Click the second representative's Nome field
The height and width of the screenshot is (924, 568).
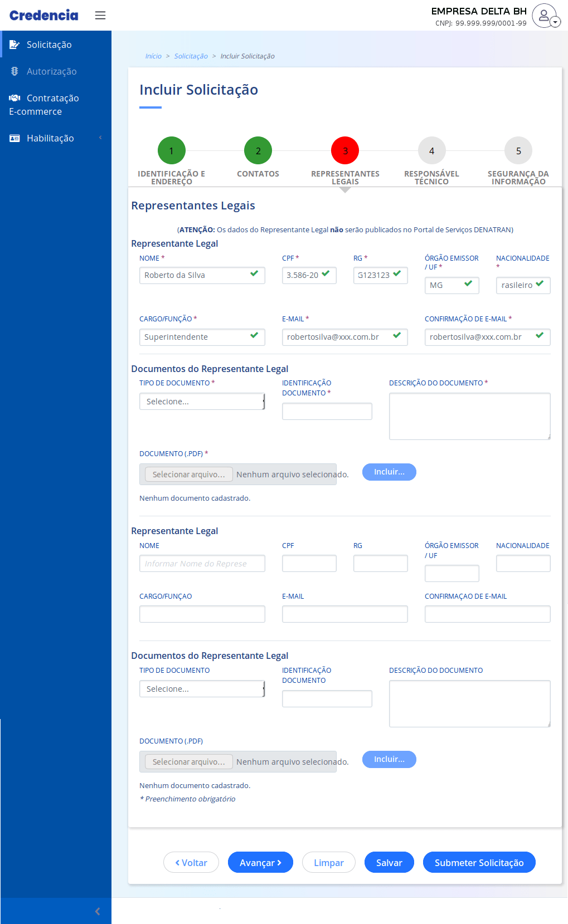click(x=202, y=564)
